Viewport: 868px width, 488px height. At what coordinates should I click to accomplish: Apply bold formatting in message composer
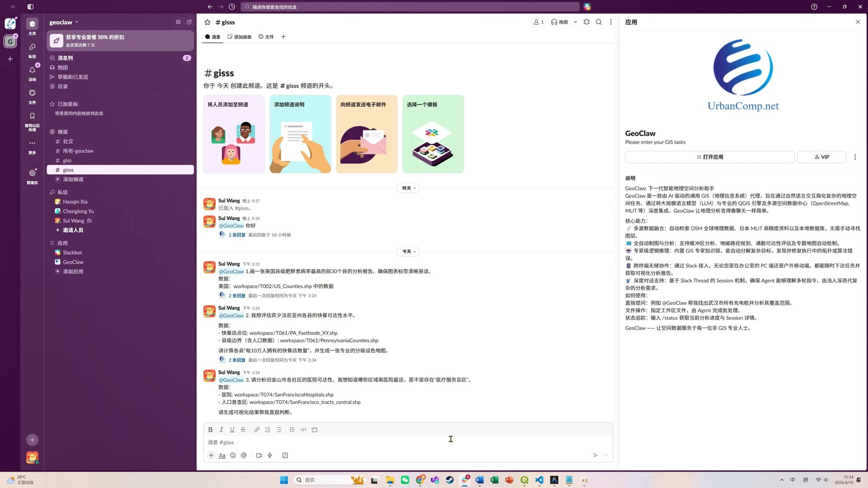[210, 429]
